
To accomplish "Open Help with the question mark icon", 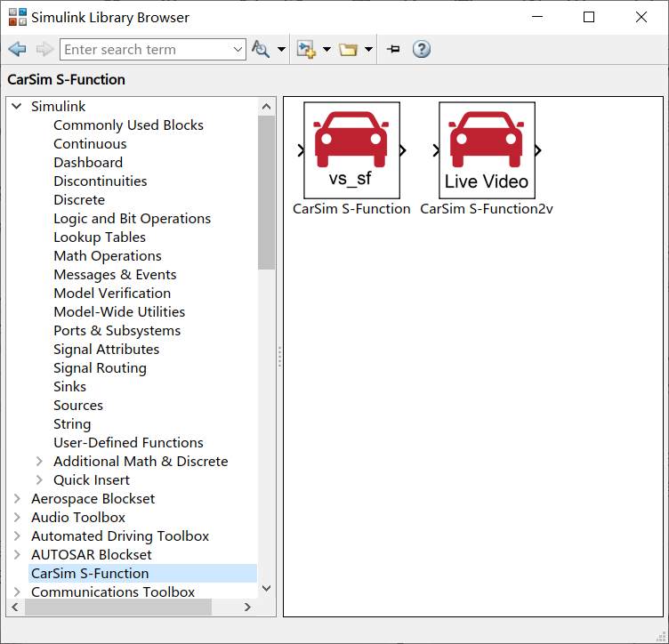I will click(x=422, y=50).
